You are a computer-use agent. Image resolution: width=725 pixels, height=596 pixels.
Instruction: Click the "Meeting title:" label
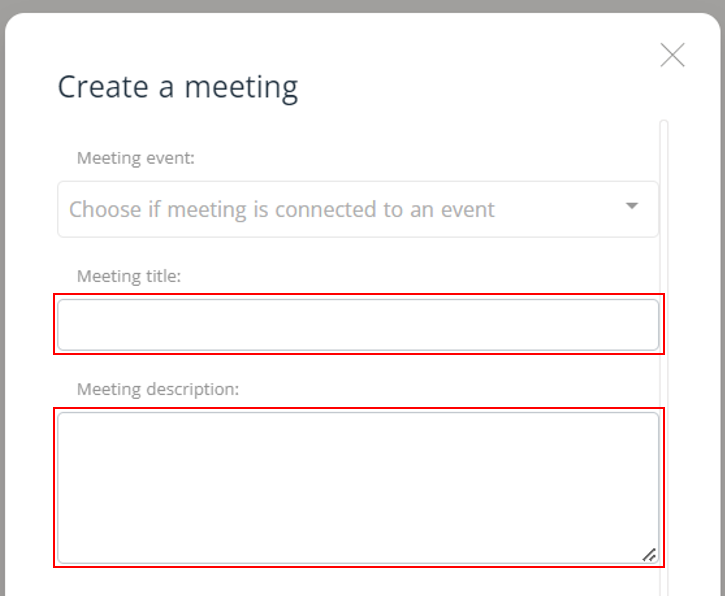click(x=129, y=275)
